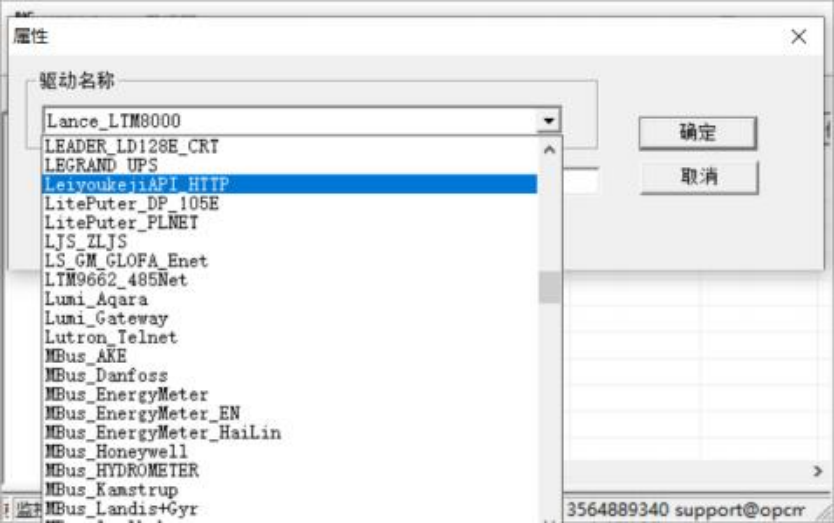Click the 确定 button
The image size is (834, 523).
pyautogui.click(x=697, y=132)
